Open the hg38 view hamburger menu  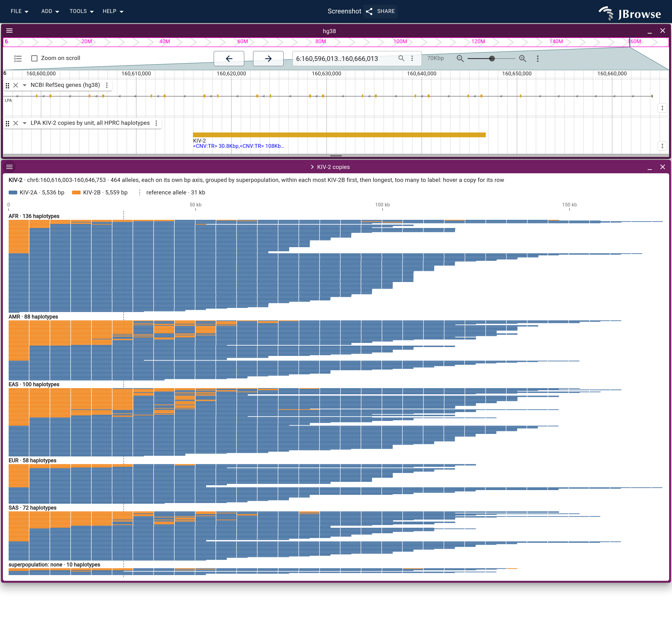9,31
